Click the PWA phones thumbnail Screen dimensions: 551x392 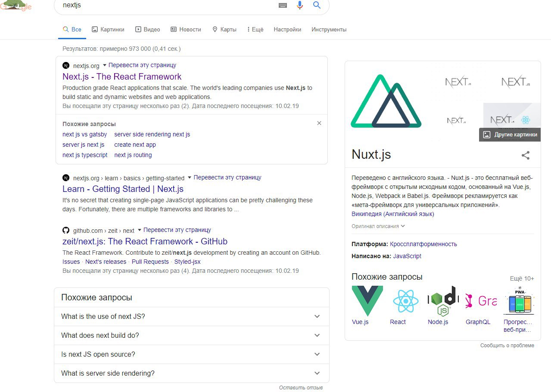(519, 301)
